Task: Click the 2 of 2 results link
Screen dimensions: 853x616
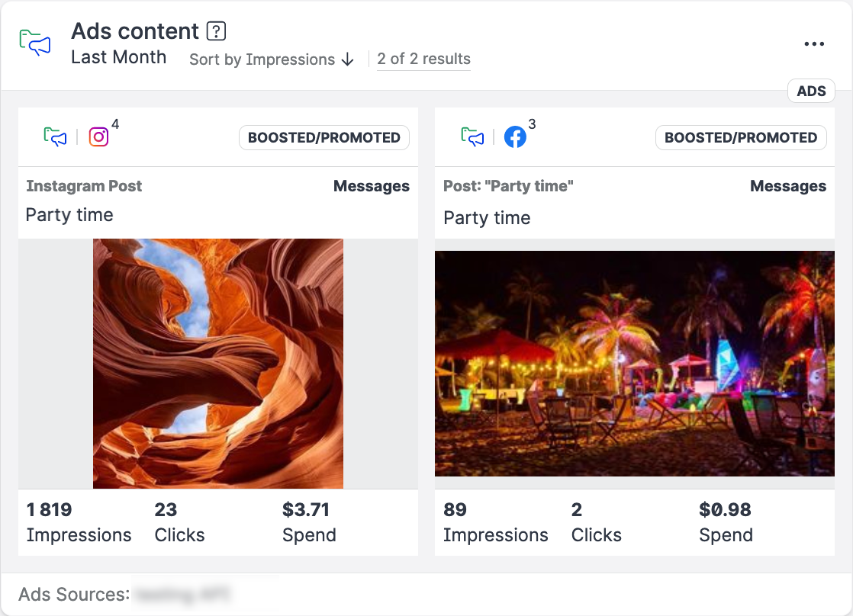Action: point(423,59)
